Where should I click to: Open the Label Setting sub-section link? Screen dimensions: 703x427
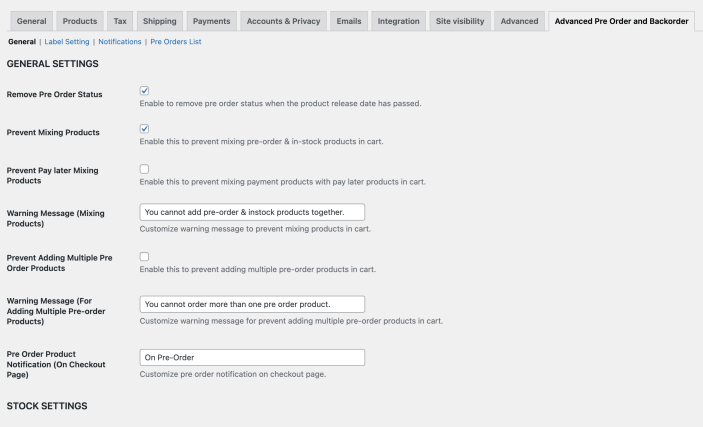(67, 41)
